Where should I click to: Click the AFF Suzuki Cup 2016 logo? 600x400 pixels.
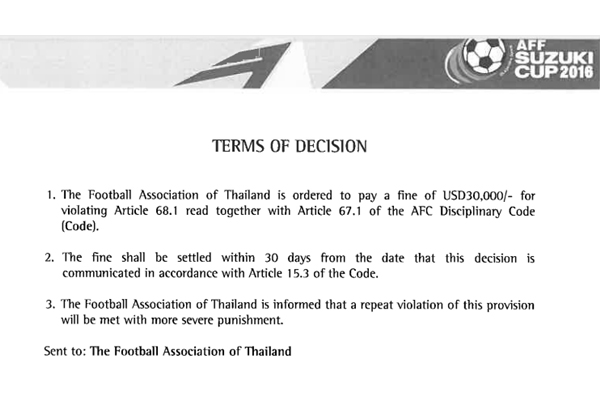(526, 61)
